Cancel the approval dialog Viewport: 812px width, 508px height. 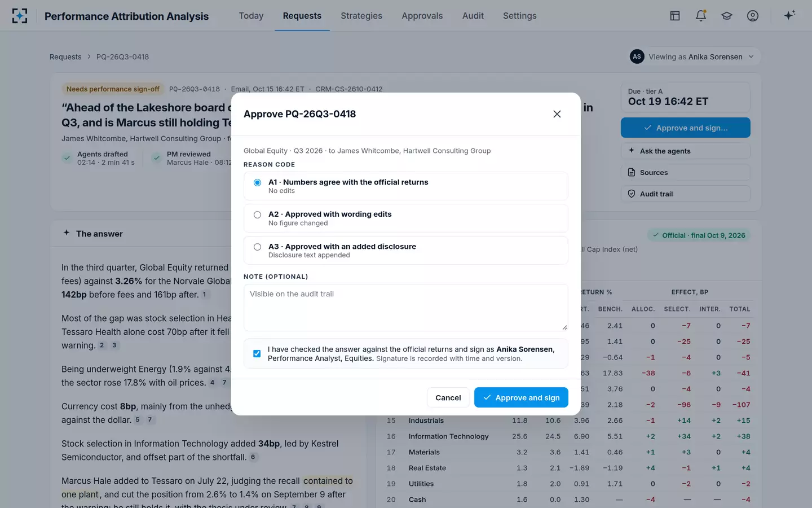448,397
